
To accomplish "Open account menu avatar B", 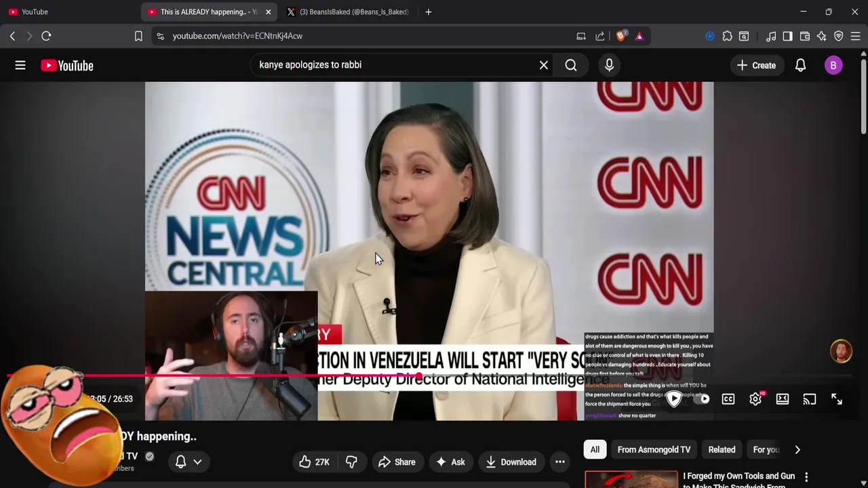I will pos(833,65).
